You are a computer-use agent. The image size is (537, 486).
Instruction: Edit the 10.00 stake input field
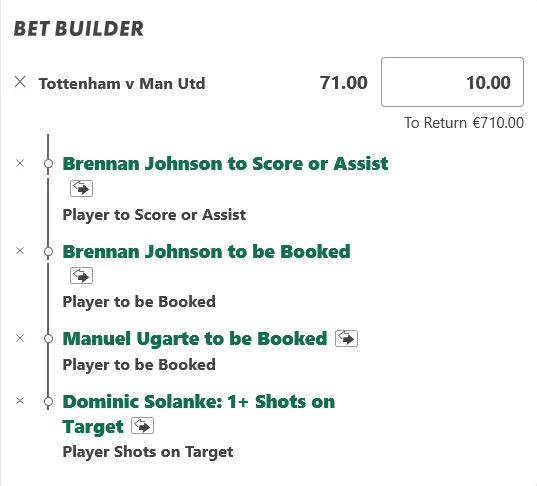[452, 82]
